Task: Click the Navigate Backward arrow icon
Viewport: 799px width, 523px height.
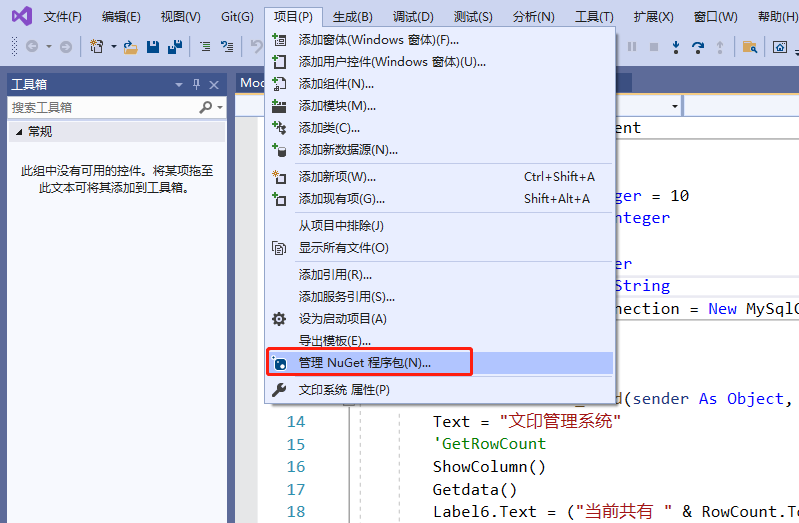Action: click(x=32, y=47)
